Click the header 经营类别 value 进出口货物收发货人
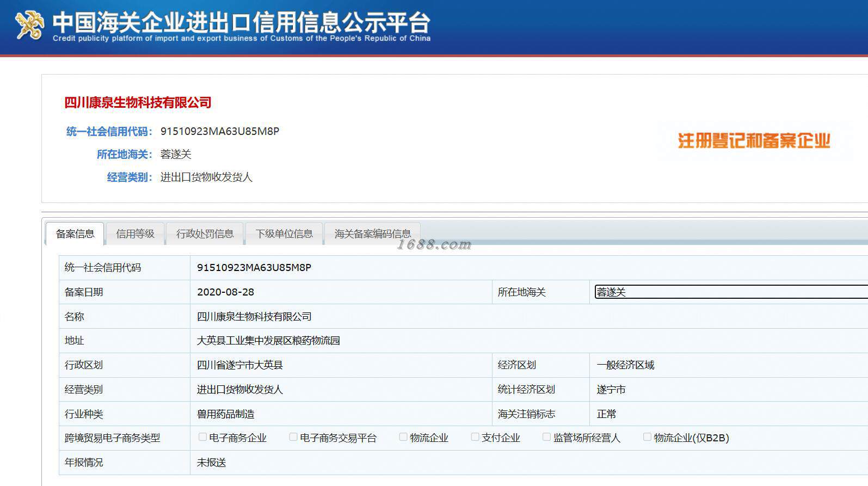The height and width of the screenshot is (486, 868). pos(206,177)
